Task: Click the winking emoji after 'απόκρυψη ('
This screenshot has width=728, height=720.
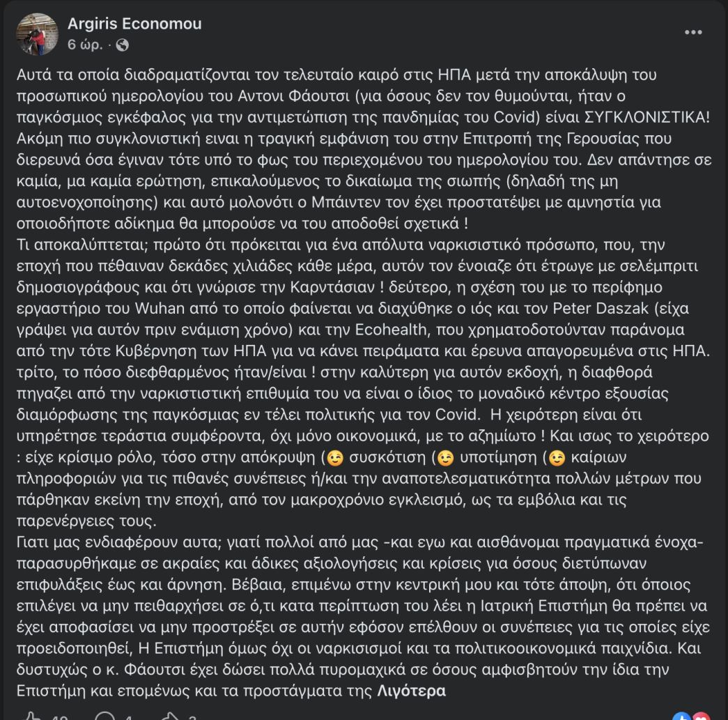Action: pos(335,458)
